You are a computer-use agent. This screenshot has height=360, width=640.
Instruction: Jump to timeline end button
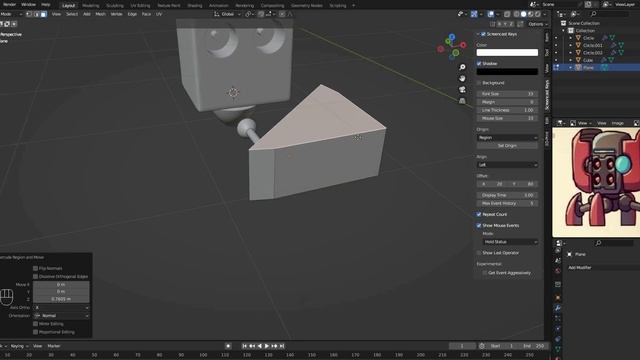pyautogui.click(x=282, y=346)
